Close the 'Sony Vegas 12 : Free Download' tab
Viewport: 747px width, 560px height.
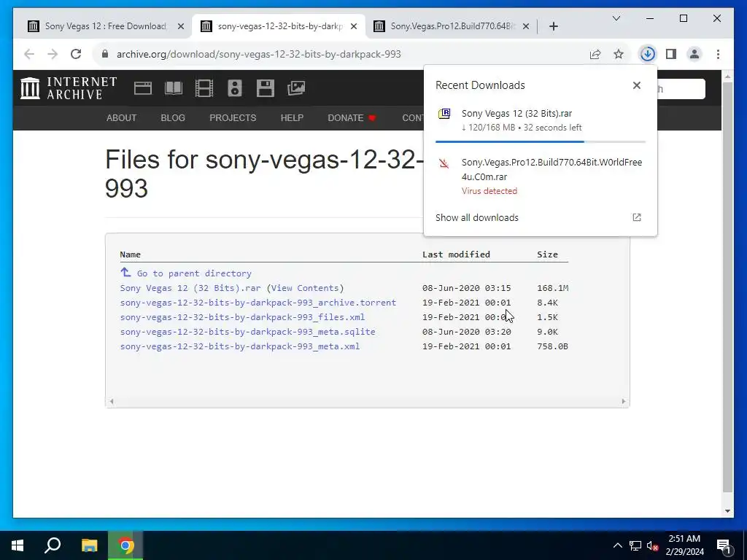pyautogui.click(x=181, y=26)
